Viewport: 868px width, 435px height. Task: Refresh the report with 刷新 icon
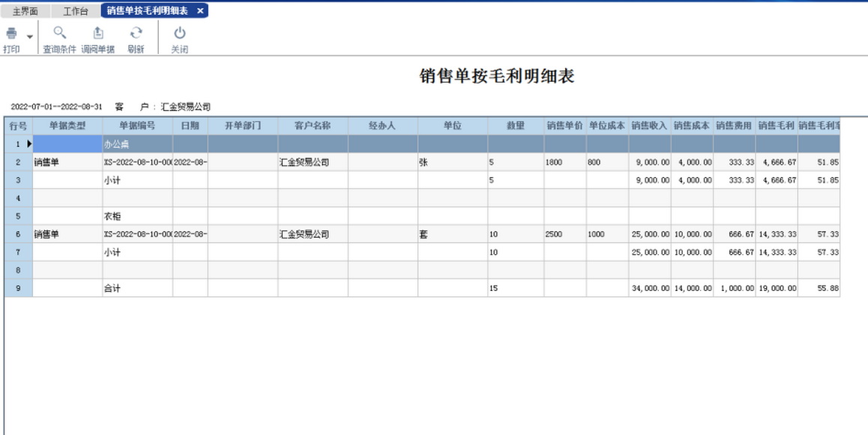pyautogui.click(x=136, y=34)
